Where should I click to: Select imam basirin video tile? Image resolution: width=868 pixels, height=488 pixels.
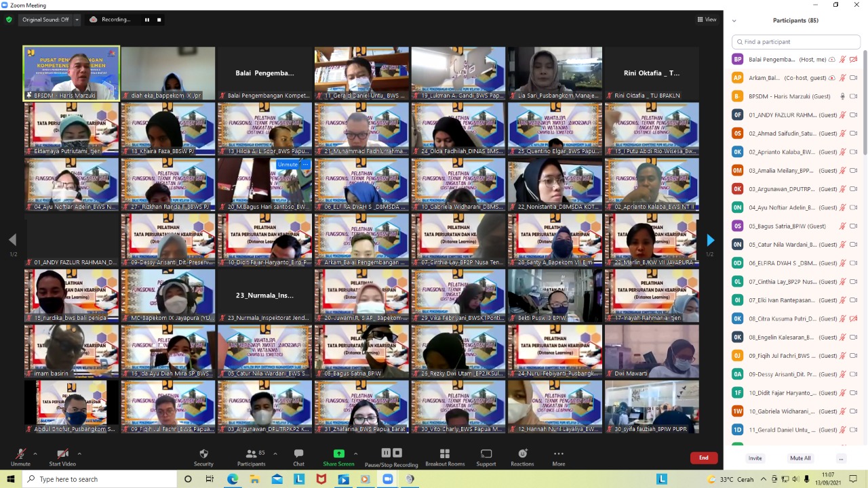71,351
